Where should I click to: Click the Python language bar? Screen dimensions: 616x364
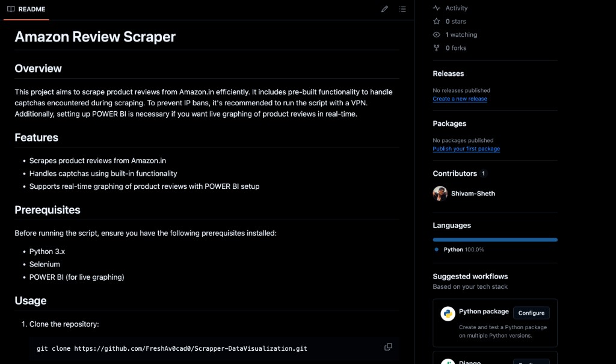tap(495, 240)
